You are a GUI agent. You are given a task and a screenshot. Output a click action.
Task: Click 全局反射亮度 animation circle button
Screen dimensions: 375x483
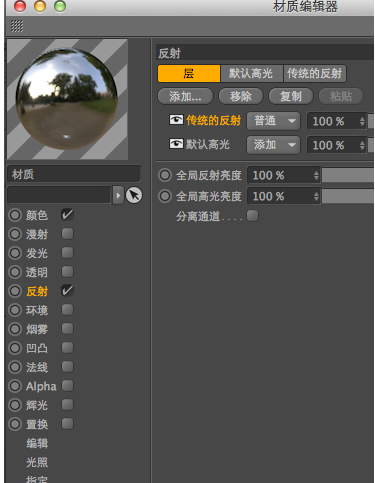coord(165,175)
